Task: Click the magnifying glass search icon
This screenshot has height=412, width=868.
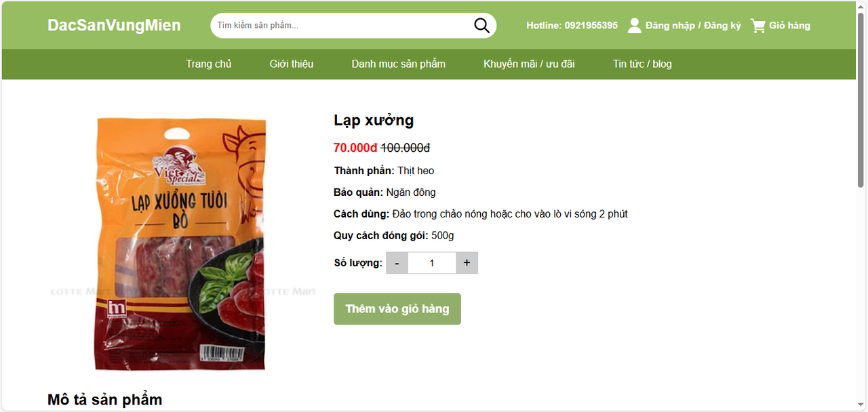Action: point(481,26)
